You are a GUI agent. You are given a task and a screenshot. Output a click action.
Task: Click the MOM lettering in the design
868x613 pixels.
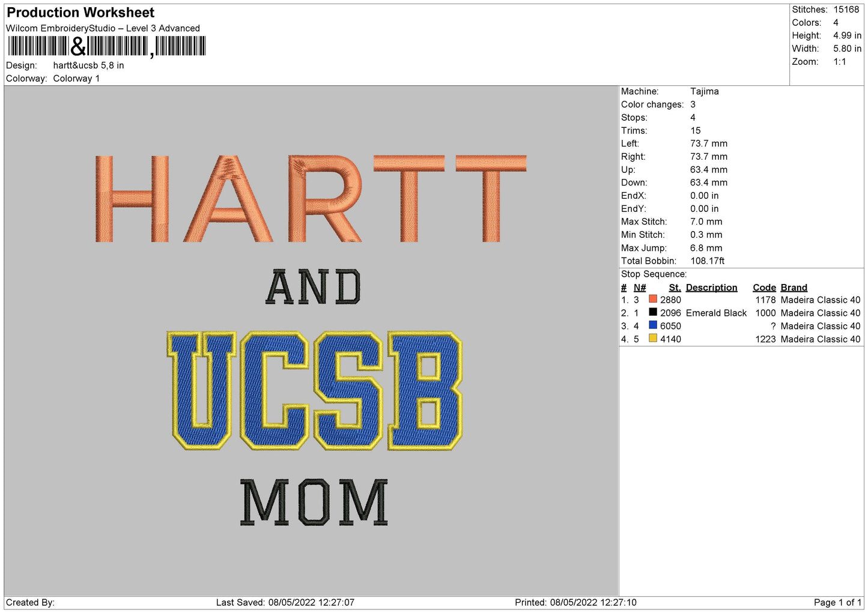(314, 503)
